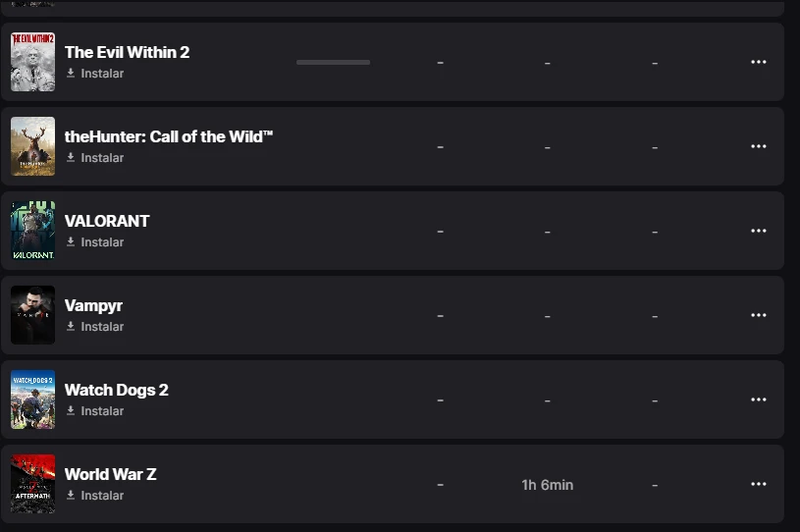Viewport: 800px width, 532px height.
Task: Click the Vampyr game cover image
Action: [32, 315]
